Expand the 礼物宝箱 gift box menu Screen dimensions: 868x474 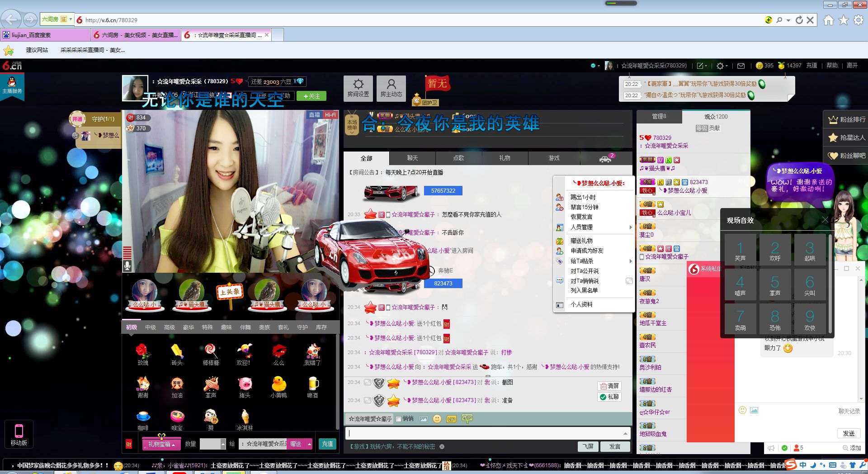161,444
